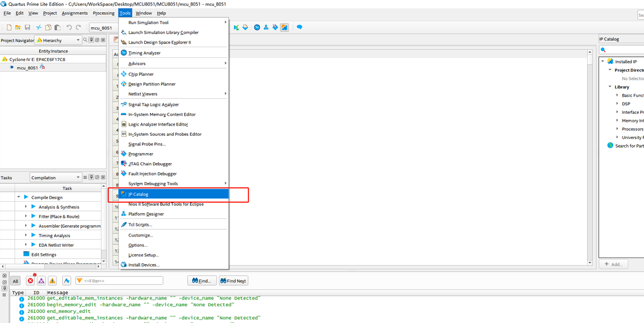The image size is (644, 323).
Task: Click the message Filter input field
Action: point(119,281)
